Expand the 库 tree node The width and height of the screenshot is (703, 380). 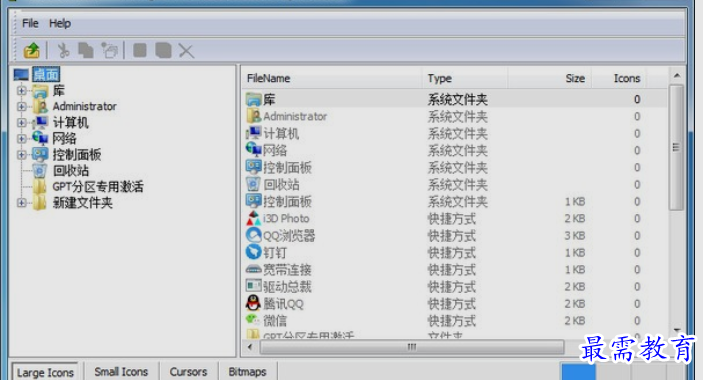click(21, 91)
